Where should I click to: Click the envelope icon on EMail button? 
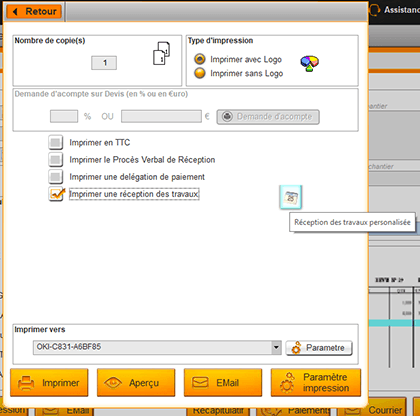click(200, 382)
